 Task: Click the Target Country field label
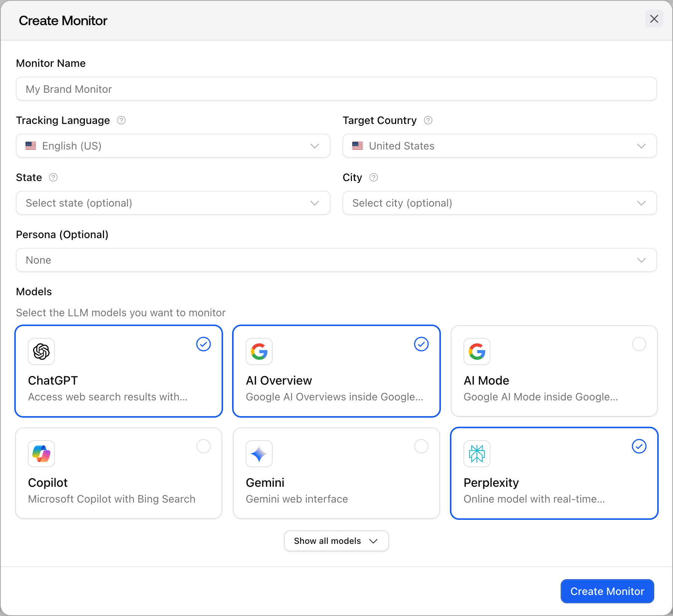point(380,120)
